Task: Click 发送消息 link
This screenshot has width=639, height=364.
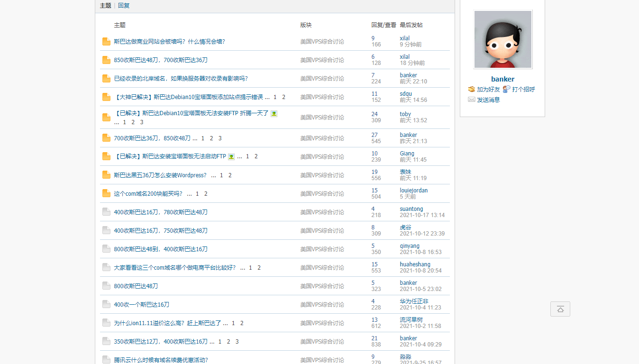Action: pyautogui.click(x=488, y=100)
